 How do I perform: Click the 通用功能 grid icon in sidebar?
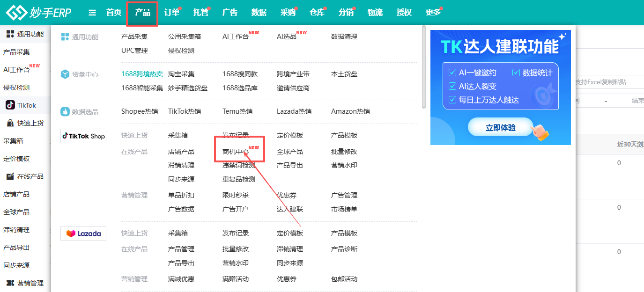coord(10,34)
